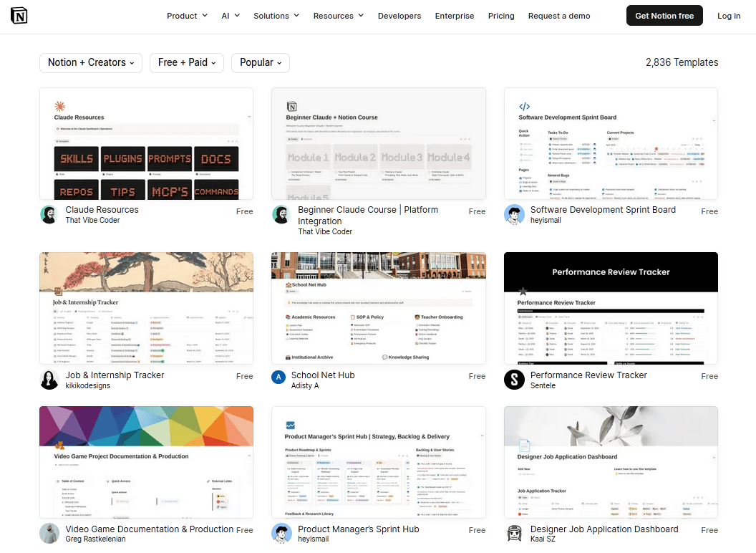This screenshot has height=553, width=756.
Task: Open Job & Internship Tracker title
Action: tap(115, 375)
